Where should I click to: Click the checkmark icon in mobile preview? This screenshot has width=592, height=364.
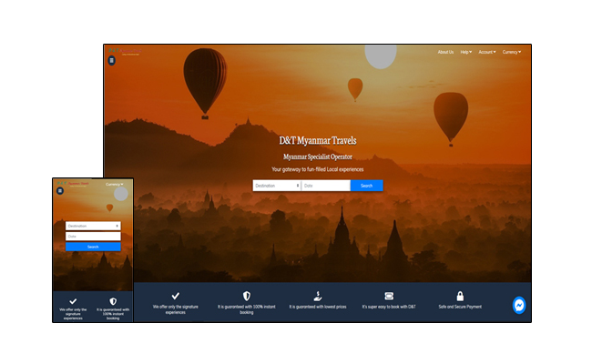click(73, 301)
